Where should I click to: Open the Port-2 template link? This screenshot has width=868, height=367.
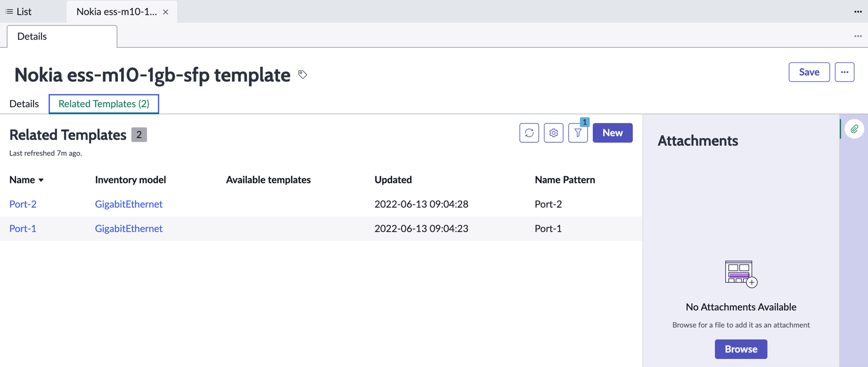point(23,204)
